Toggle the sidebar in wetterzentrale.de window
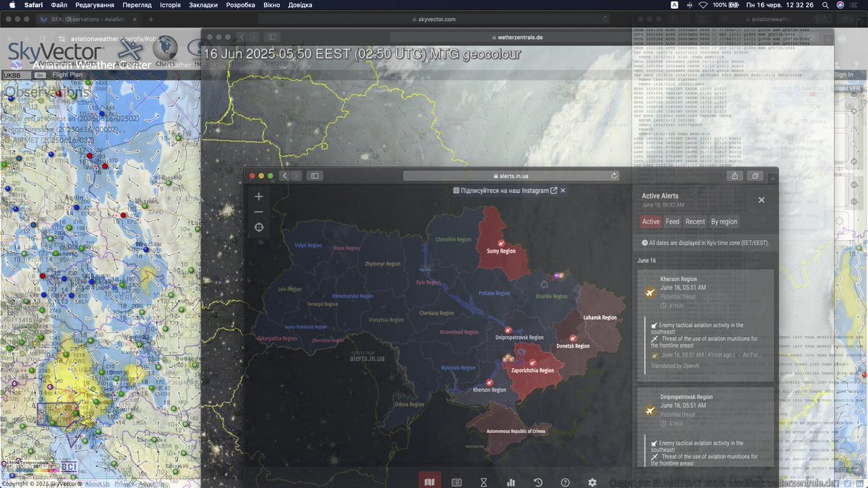868x488 pixels. (x=273, y=37)
